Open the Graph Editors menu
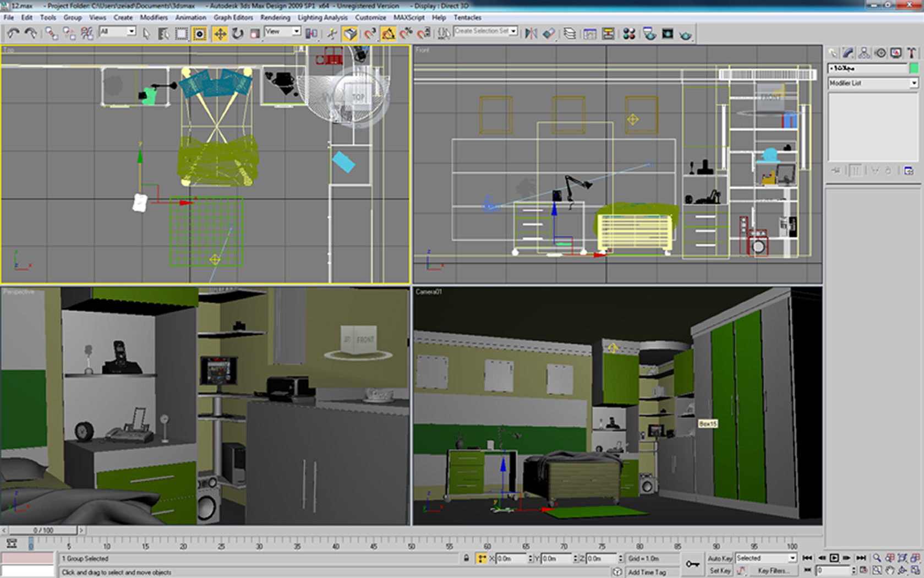Screen dimensions: 924x578 pos(233,18)
